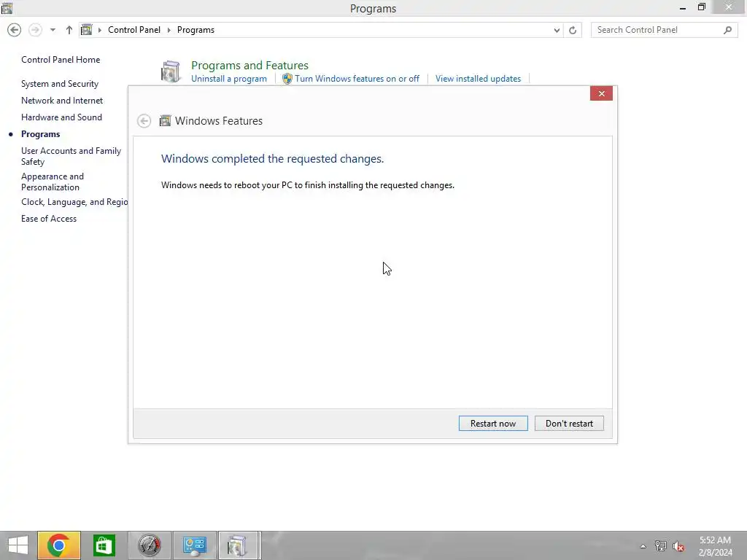Focus the Search Control Panel field
This screenshot has width=747, height=560.
click(x=664, y=29)
